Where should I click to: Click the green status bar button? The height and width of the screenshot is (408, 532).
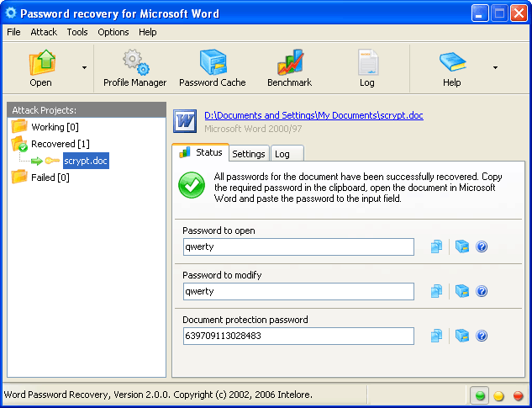click(480, 395)
